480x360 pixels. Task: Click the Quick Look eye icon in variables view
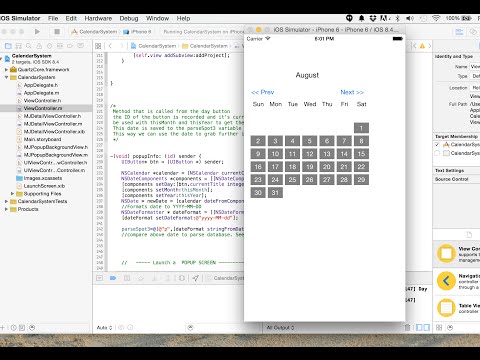121,327
